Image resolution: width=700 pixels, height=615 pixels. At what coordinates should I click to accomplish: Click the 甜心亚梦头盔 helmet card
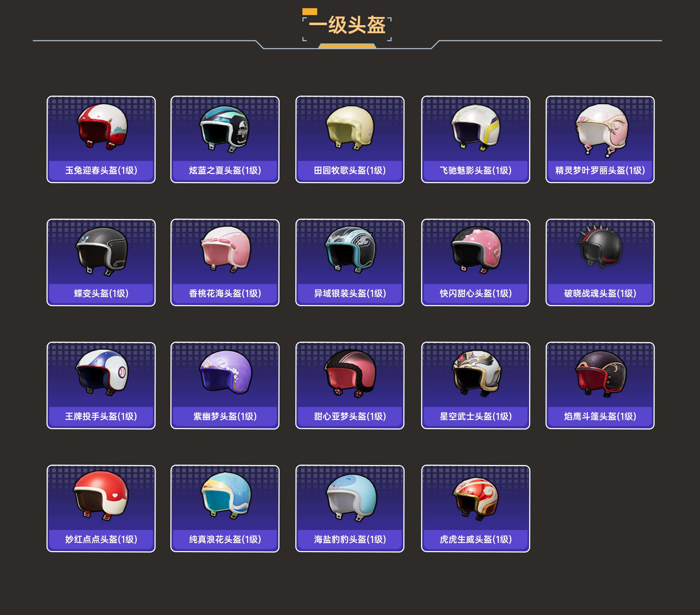point(350,386)
